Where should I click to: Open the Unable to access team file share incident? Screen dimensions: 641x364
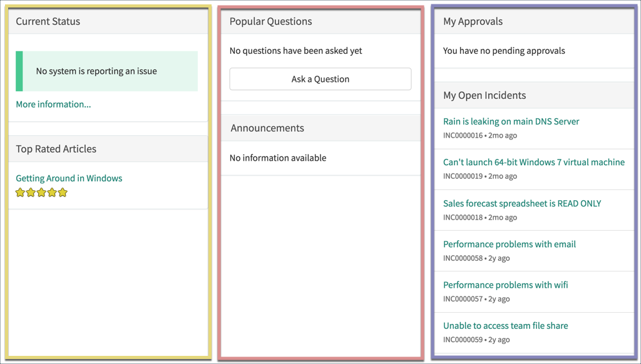pyautogui.click(x=506, y=325)
